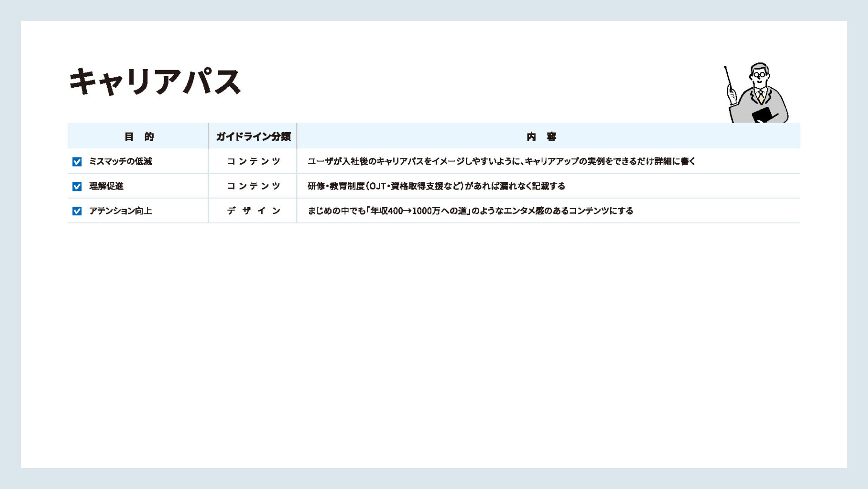Click the 理解促進 label text
Screen dimensions: 868x489
pos(106,186)
